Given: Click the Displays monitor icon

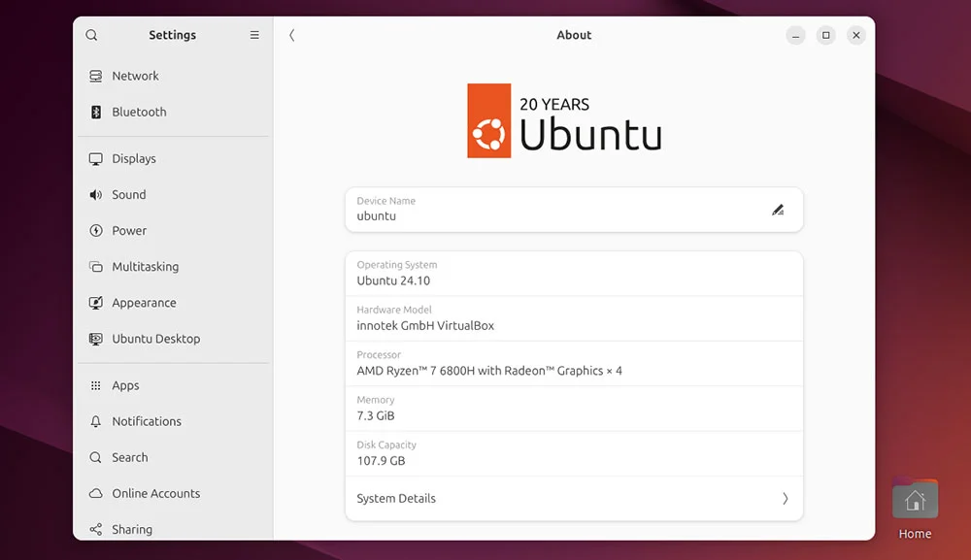Looking at the screenshot, I should [x=96, y=159].
